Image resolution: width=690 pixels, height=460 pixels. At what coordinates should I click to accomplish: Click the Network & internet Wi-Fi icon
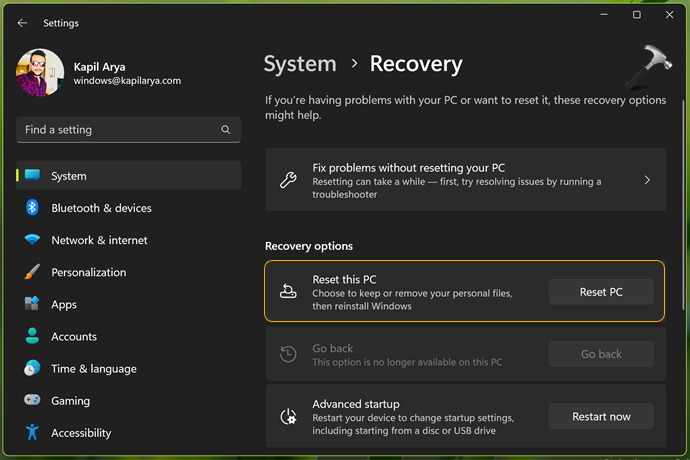[32, 240]
